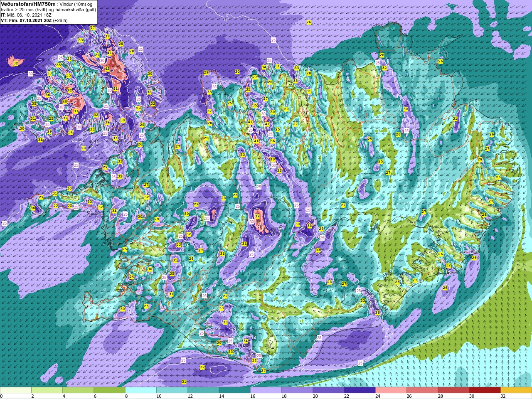Click the 'hámarkshviða (gult)' legend description
Screen dimensions: 532x399
(75, 9)
